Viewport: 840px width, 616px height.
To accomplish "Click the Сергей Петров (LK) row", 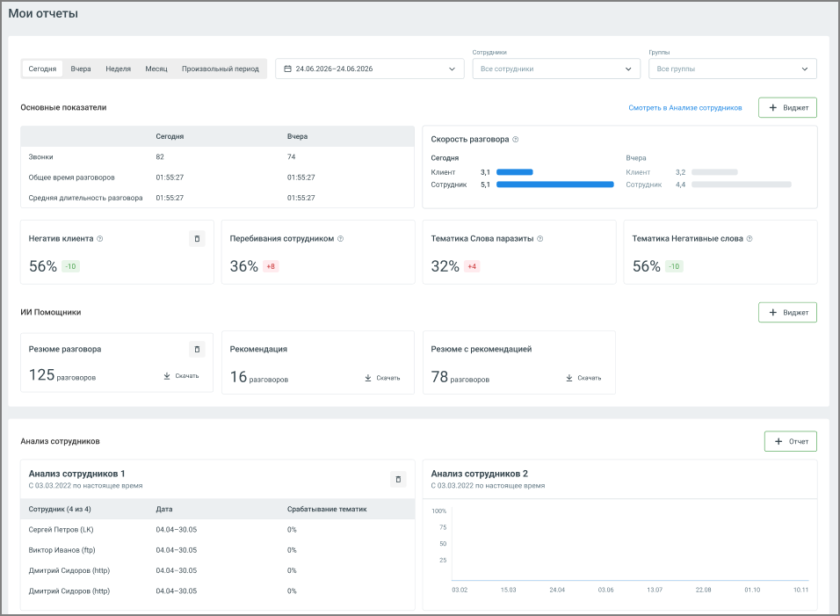I will 218,530.
